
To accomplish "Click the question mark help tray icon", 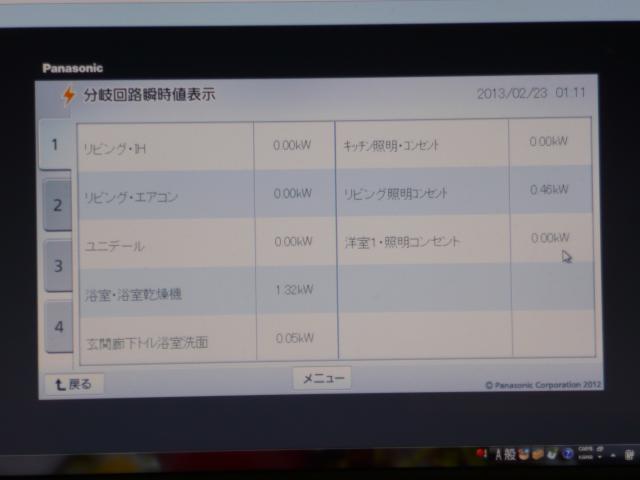I will (567, 454).
